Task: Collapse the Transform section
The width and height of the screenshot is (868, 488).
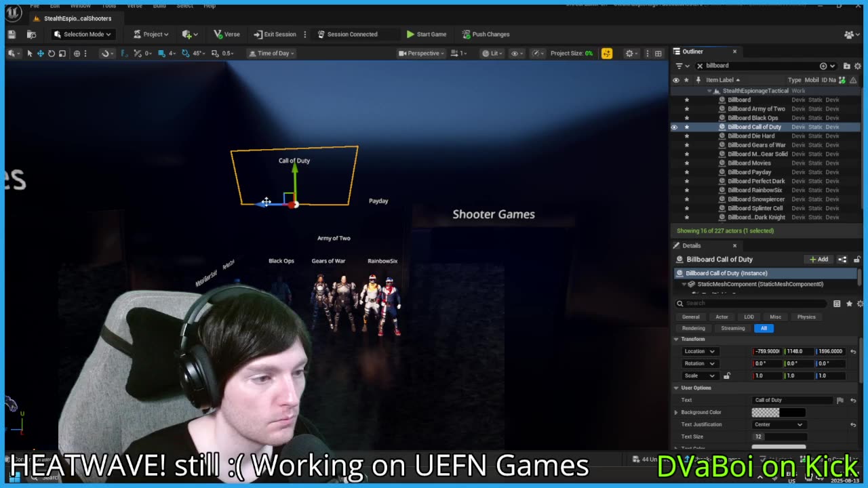Action: click(676, 339)
